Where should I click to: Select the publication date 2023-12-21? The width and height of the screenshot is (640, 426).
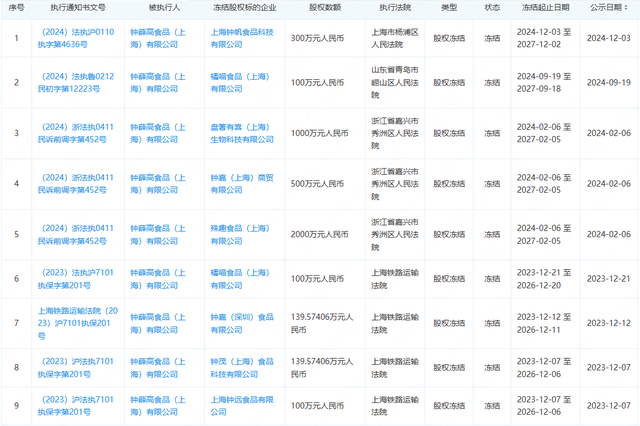(x=609, y=279)
